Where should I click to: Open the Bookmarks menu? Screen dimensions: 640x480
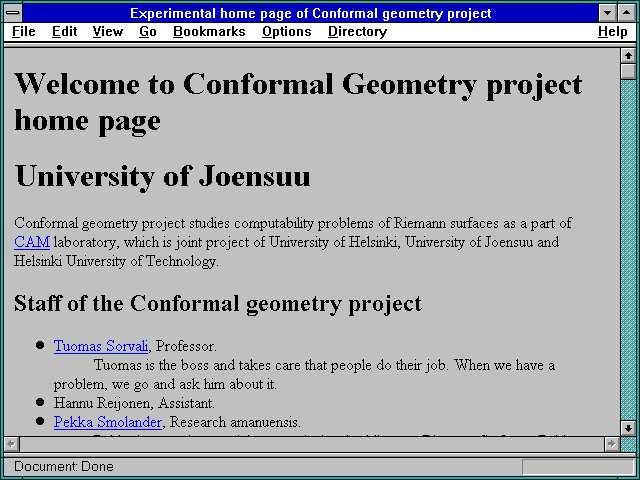pos(209,31)
